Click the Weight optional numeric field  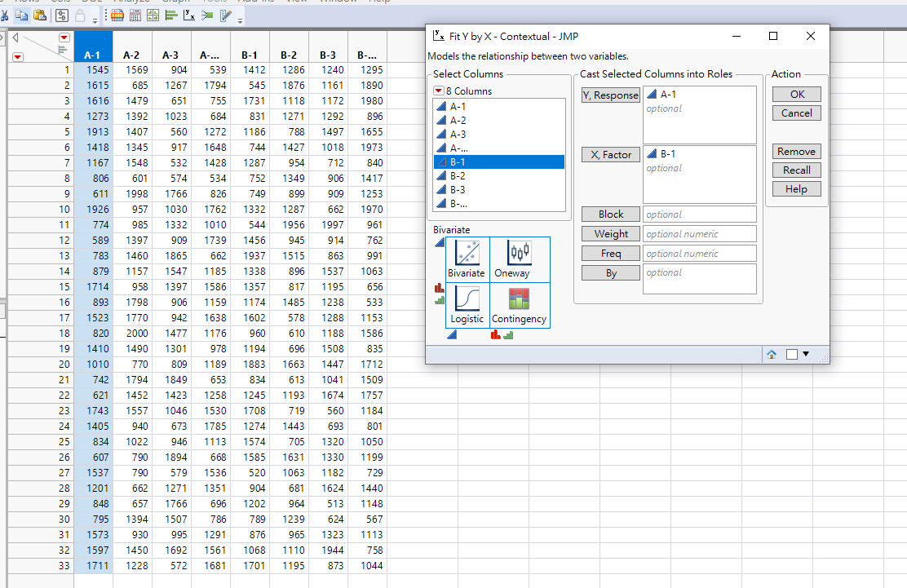(x=699, y=234)
